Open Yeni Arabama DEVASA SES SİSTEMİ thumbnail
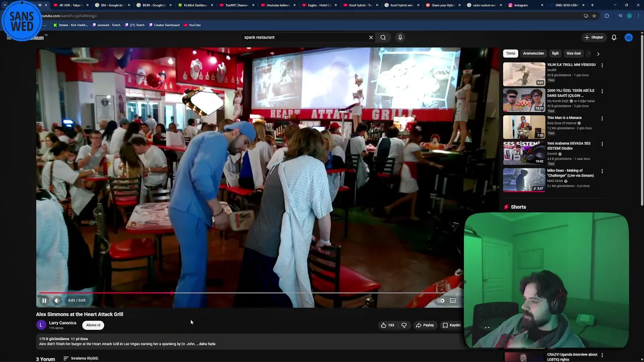Image resolution: width=644 pixels, height=362 pixels. point(524,153)
